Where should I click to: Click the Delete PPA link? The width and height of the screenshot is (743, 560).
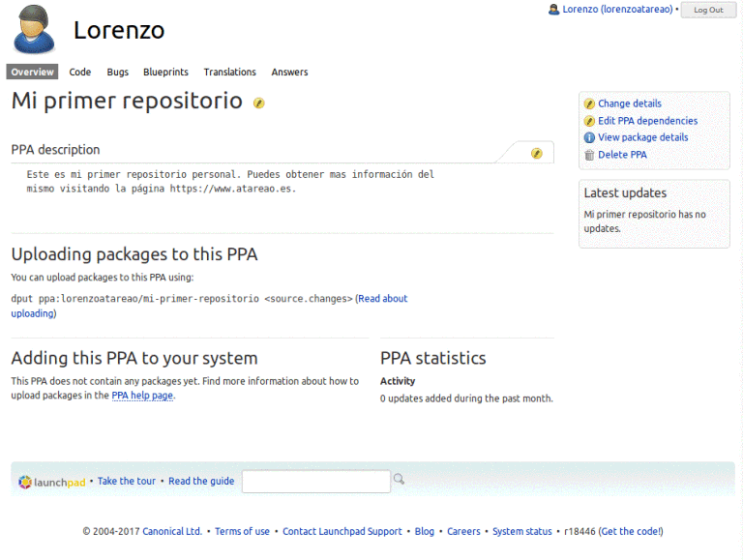coord(622,155)
